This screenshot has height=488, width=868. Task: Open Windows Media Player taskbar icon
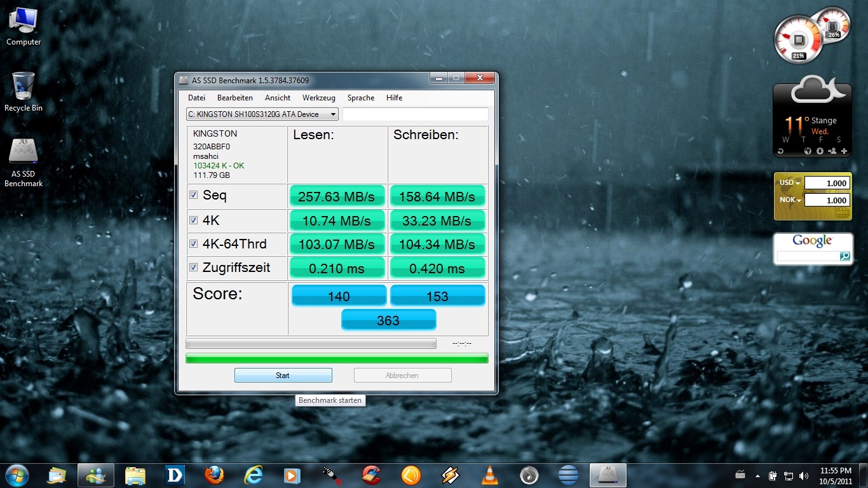[292, 475]
